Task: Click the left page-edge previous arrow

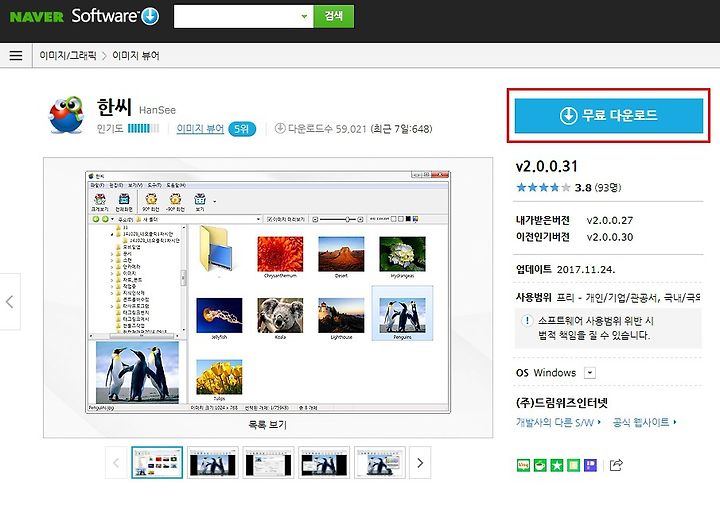Action: [x=10, y=302]
